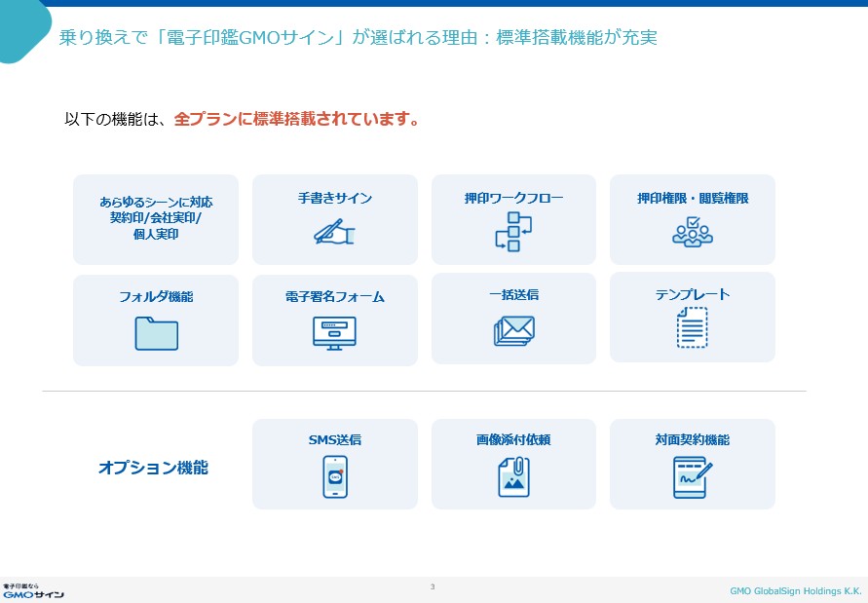Select the あらゆるシーンに対応 seal types card
The width and height of the screenshot is (868, 603).
pyautogui.click(x=156, y=219)
